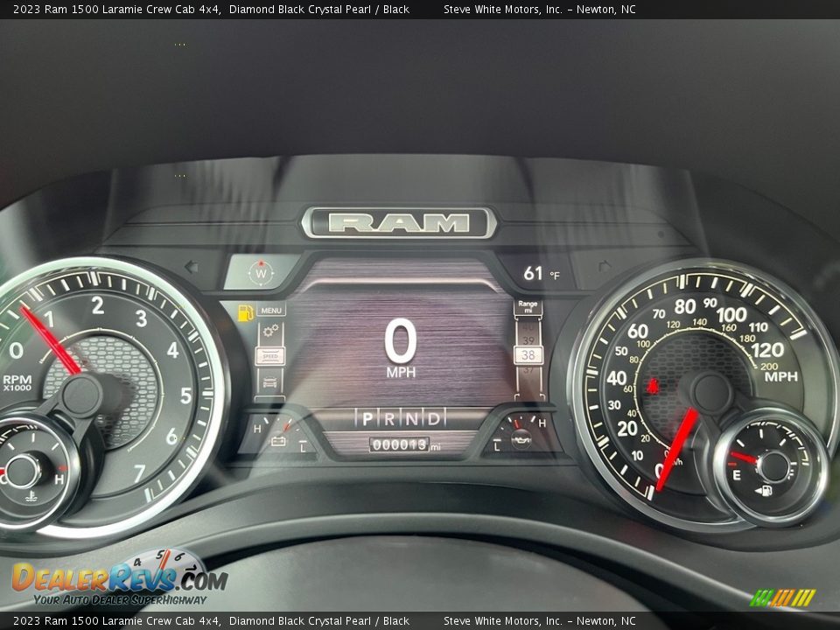Click the striped green-yellow logo in corner
Image resolution: width=840 pixels, height=630 pixels.
(782, 598)
